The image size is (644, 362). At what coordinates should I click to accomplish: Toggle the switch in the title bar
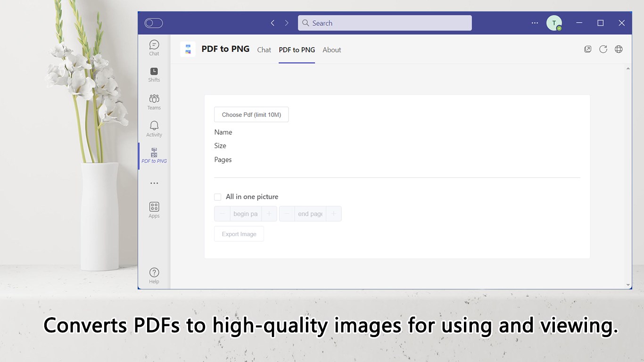pyautogui.click(x=154, y=23)
